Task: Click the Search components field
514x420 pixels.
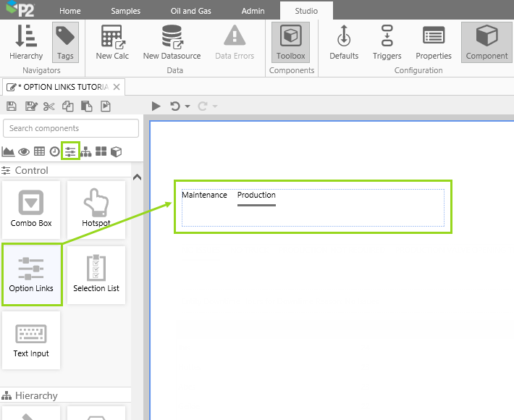Action: (71, 128)
